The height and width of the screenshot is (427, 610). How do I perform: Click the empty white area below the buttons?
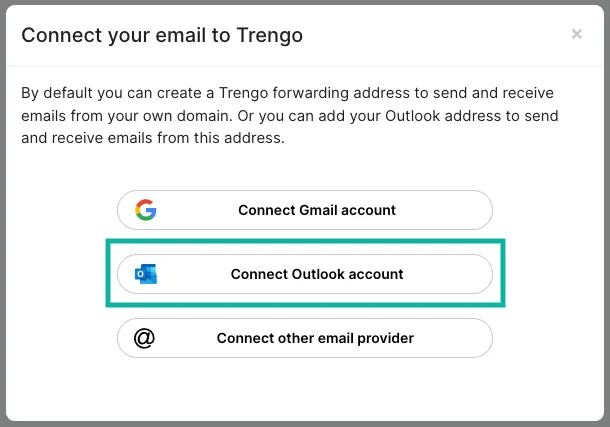click(305, 389)
